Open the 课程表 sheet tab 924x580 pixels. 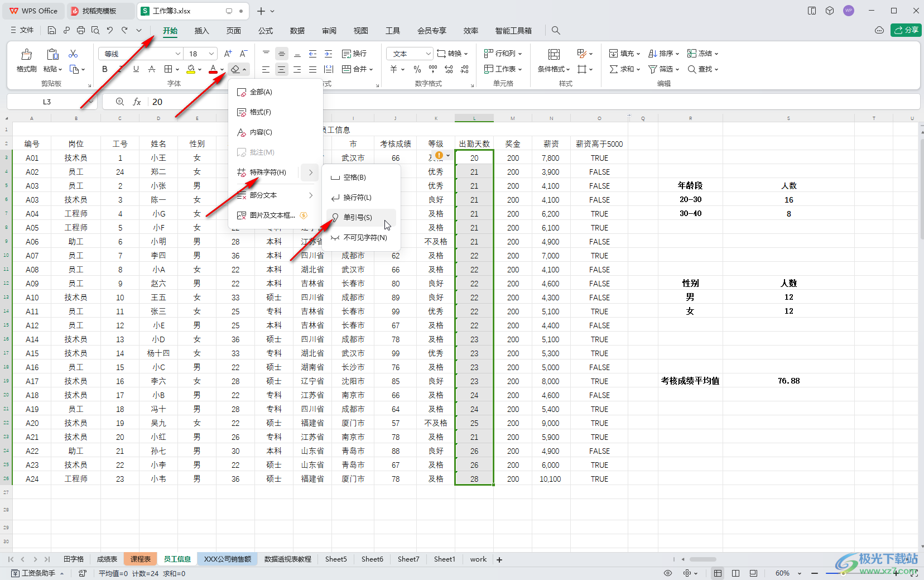coord(141,559)
